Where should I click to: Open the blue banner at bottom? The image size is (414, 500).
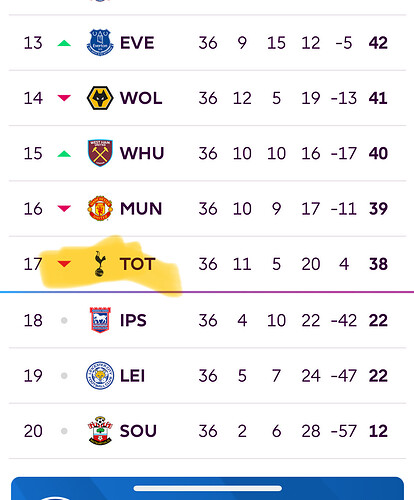(x=207, y=488)
